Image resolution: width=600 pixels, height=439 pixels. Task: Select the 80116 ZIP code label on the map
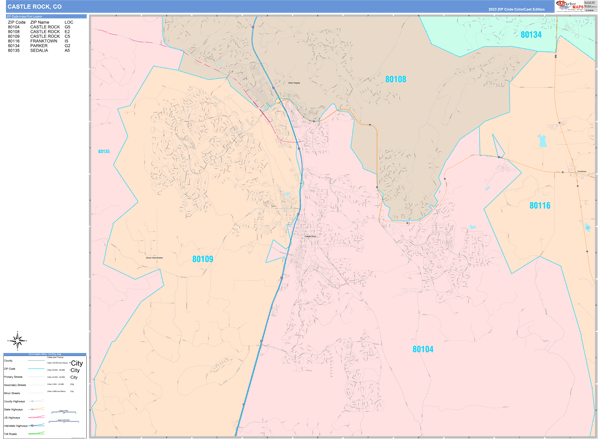540,205
